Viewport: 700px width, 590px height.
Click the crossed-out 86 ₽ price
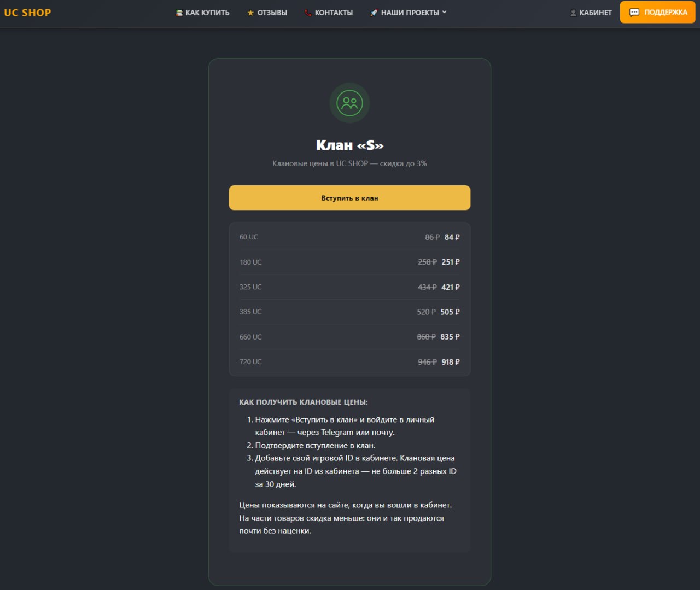pyautogui.click(x=433, y=237)
